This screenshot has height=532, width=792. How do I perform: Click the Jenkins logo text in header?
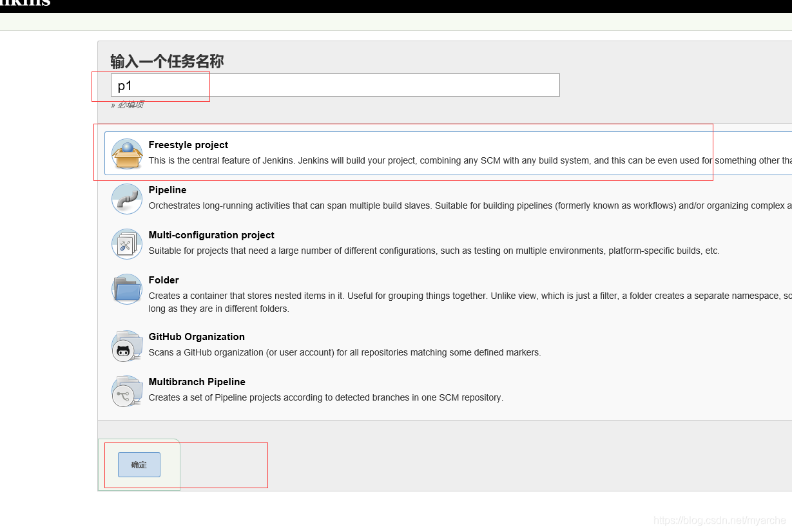tap(25, 4)
